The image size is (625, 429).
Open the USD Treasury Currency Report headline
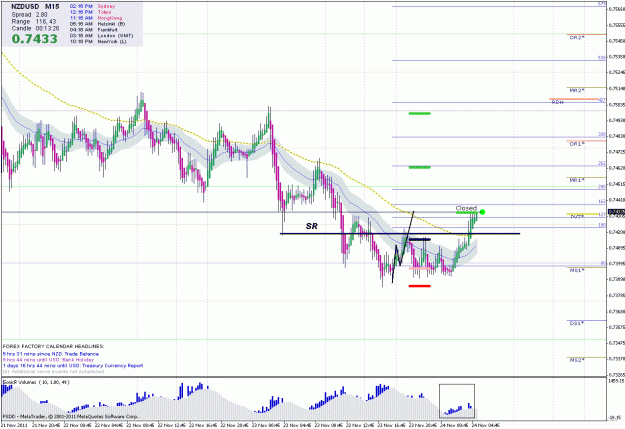click(x=73, y=366)
